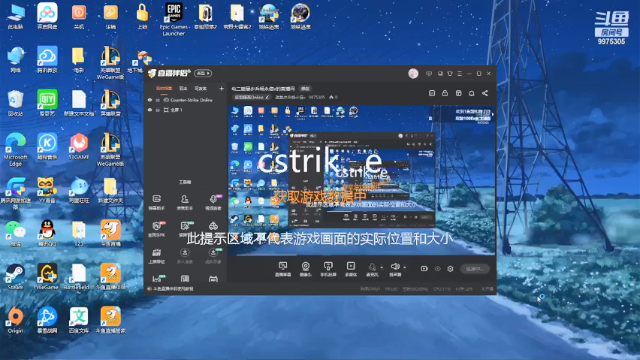Select the active orange scene tab
This screenshot has width=640, height=360.
coord(164,89)
